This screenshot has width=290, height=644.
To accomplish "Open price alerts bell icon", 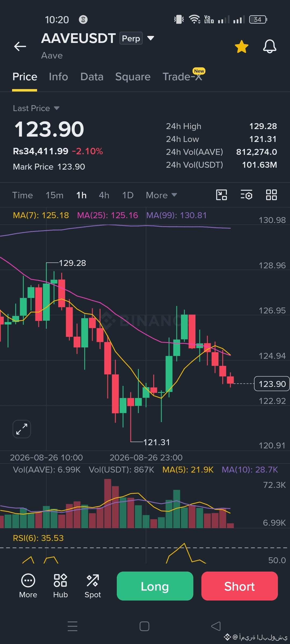I will pos(270,46).
